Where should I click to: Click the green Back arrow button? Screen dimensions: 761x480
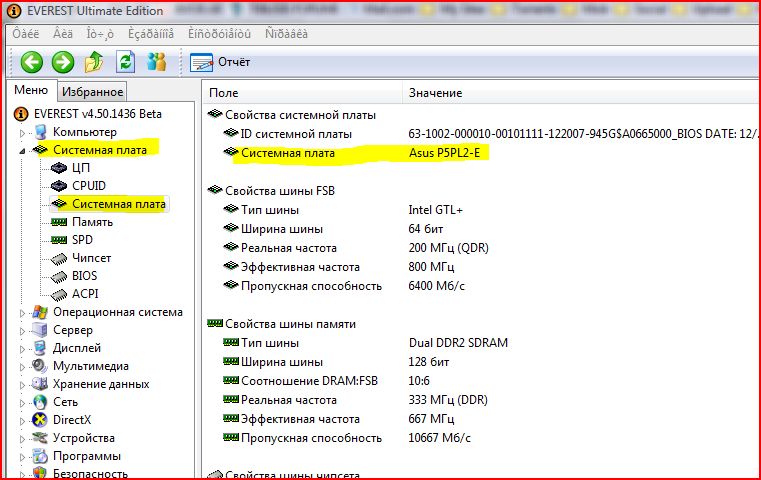[32, 63]
